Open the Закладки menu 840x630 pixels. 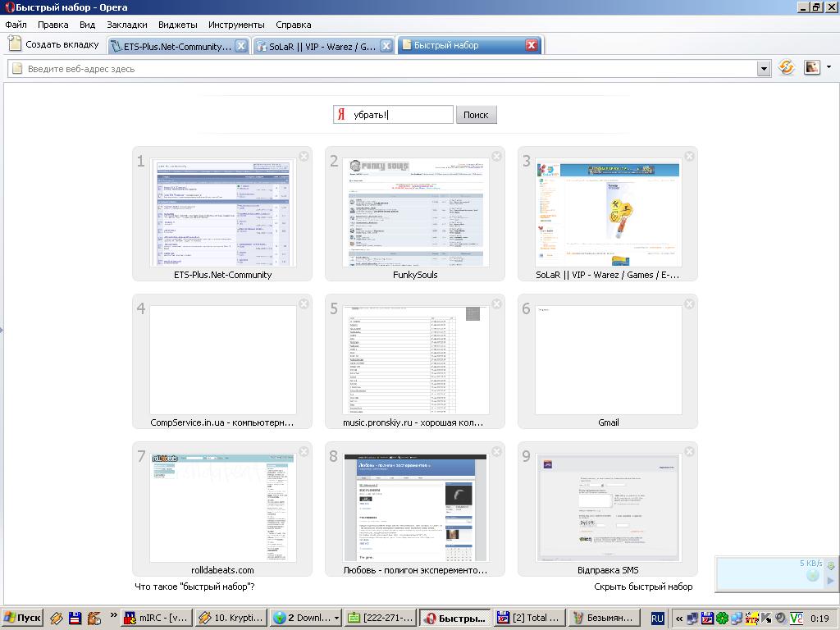tap(127, 25)
